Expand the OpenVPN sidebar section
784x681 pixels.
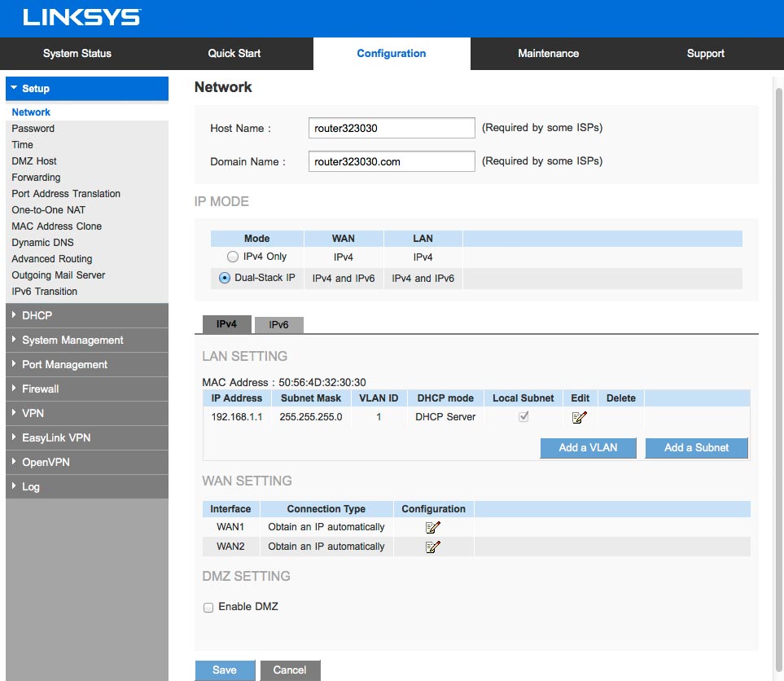tap(86, 462)
